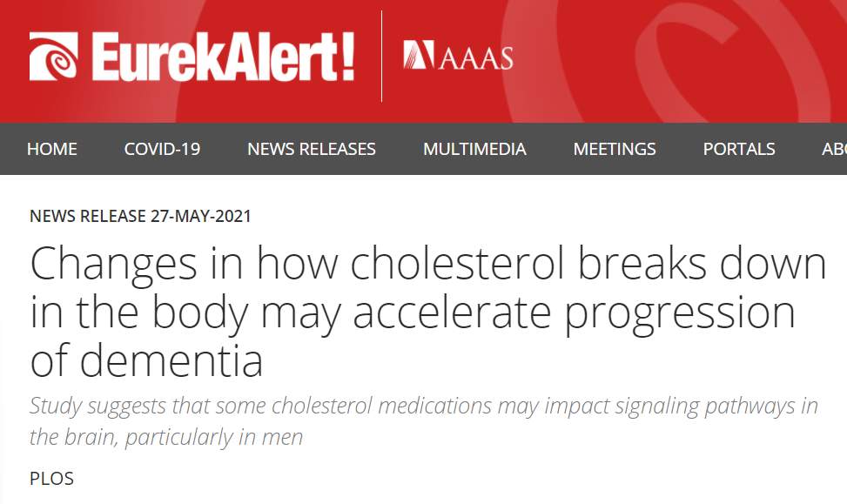Click the EurekAlert! spiral logo icon
Viewport: 847px width, 504px height.
point(53,57)
